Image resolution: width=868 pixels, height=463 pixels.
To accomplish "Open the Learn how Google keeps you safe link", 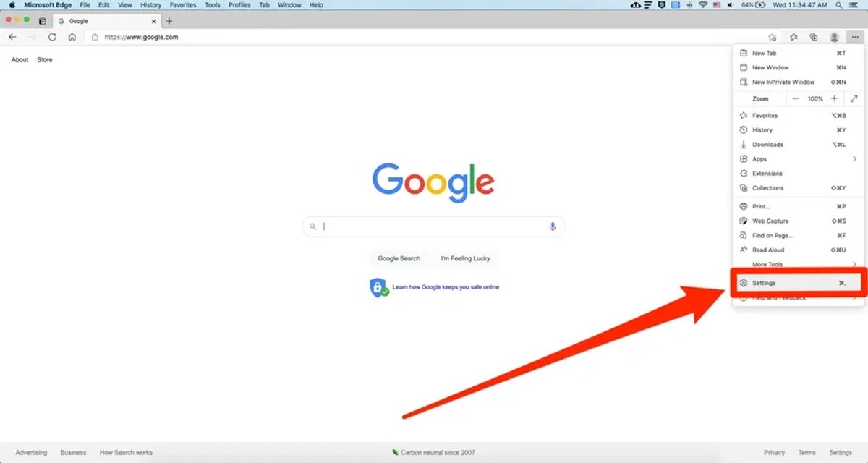I will (446, 287).
